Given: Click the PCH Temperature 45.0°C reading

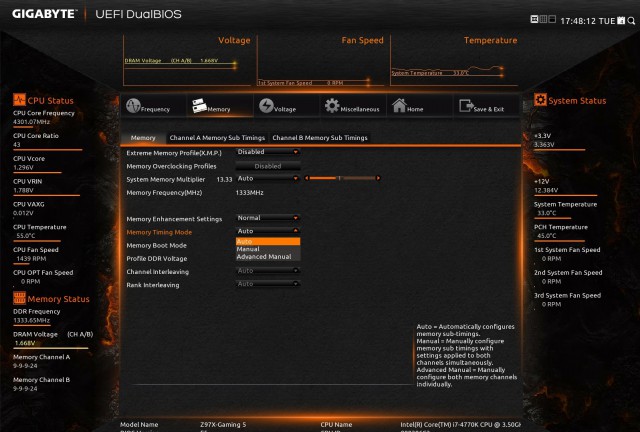Looking at the screenshot, I should 561,232.
